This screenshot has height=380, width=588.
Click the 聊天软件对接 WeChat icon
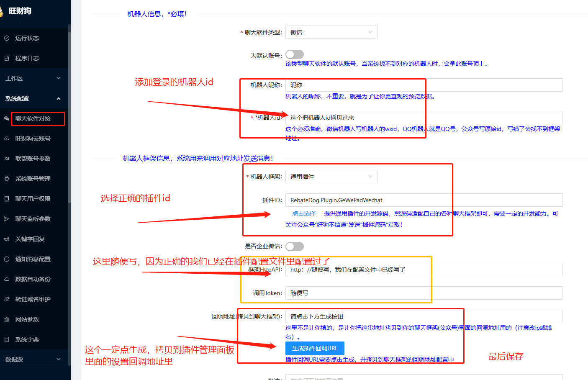(7, 118)
